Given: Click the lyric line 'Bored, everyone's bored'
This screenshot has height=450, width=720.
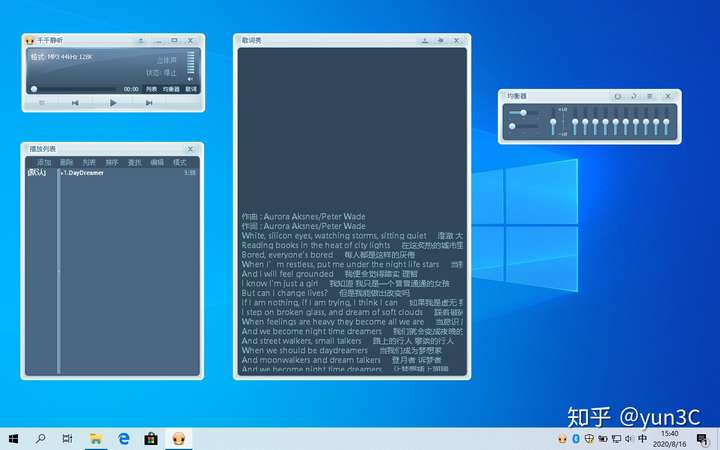Looking at the screenshot, I should click(287, 255).
